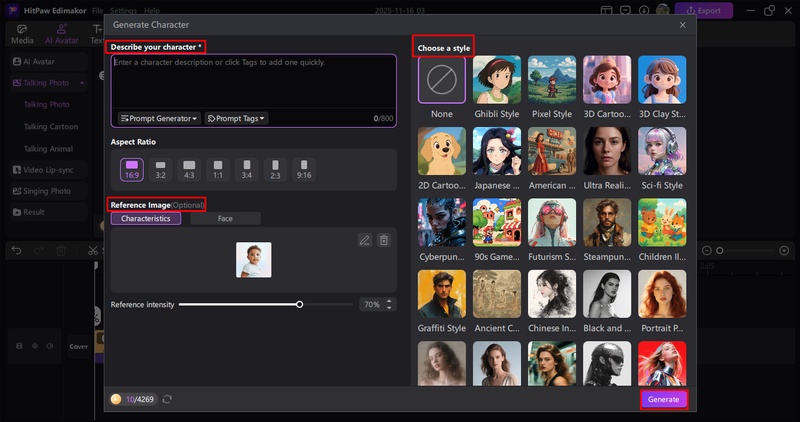Pick the 90s Game style
The width and height of the screenshot is (800, 422).
(497, 222)
